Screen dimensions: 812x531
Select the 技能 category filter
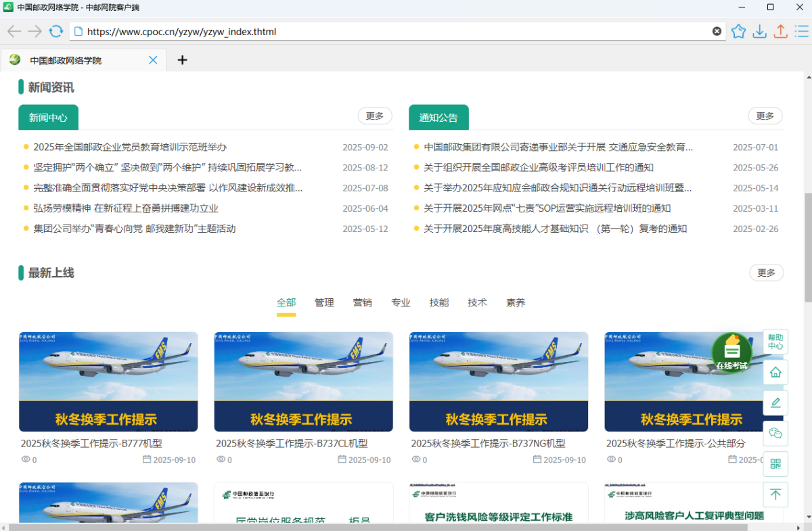439,303
